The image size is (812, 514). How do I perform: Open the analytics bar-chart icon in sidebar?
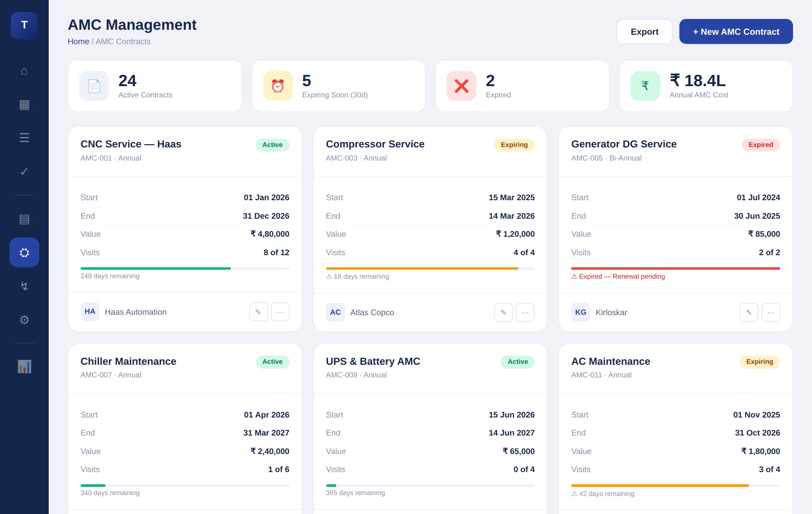click(24, 366)
